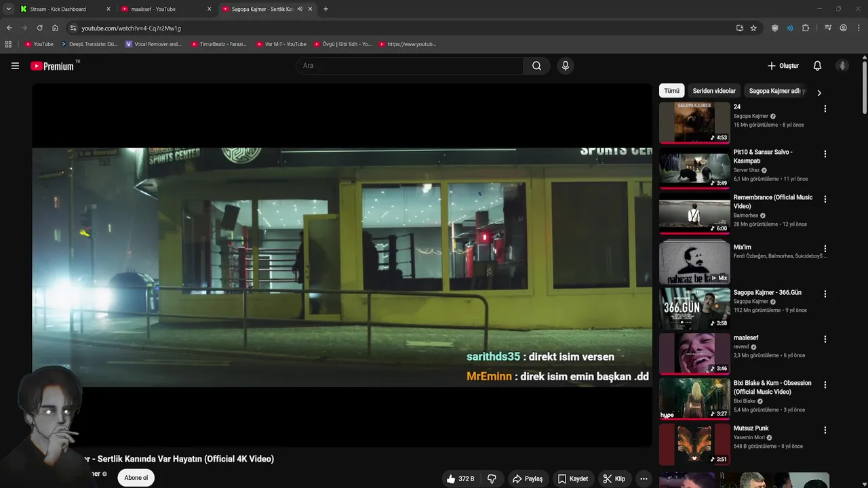Open options for Bixi Blake Obsession video
Image resolution: width=868 pixels, height=488 pixels.
[x=825, y=384]
